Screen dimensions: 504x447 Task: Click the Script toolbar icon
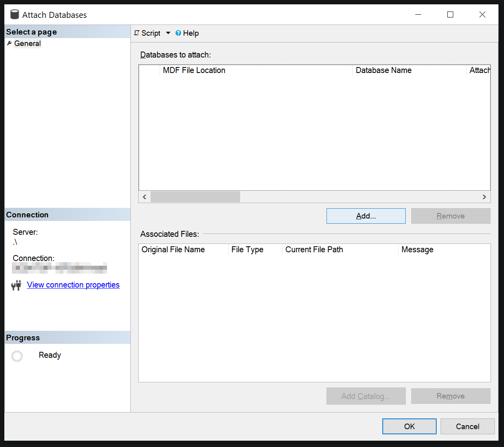tap(137, 33)
